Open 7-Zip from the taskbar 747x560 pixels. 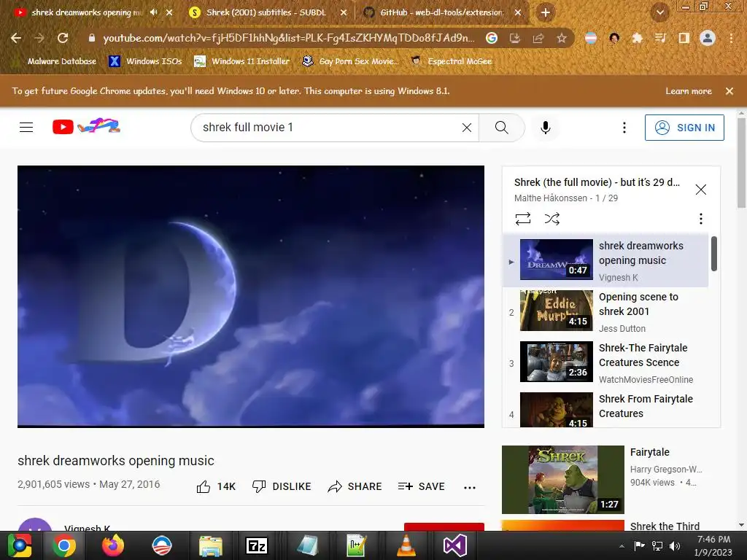pos(257,545)
